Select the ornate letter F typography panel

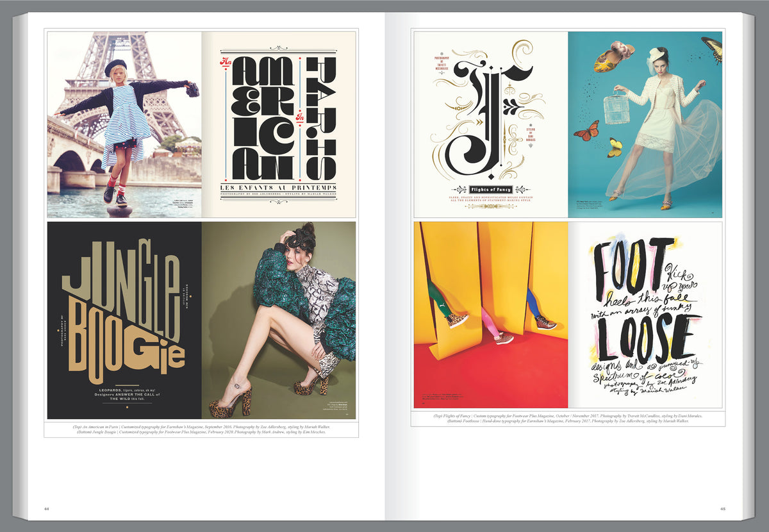(x=490, y=125)
